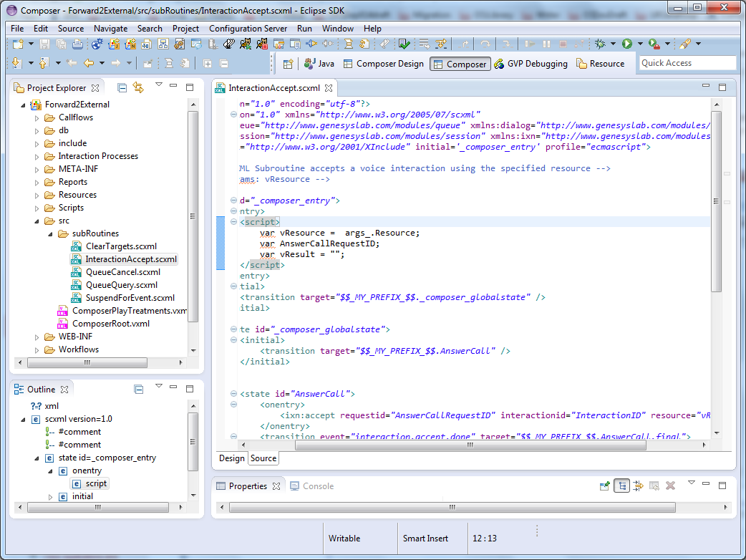Viewport: 746px width, 560px height.
Task: Select ComposerRoot.vxml file
Action: point(111,324)
